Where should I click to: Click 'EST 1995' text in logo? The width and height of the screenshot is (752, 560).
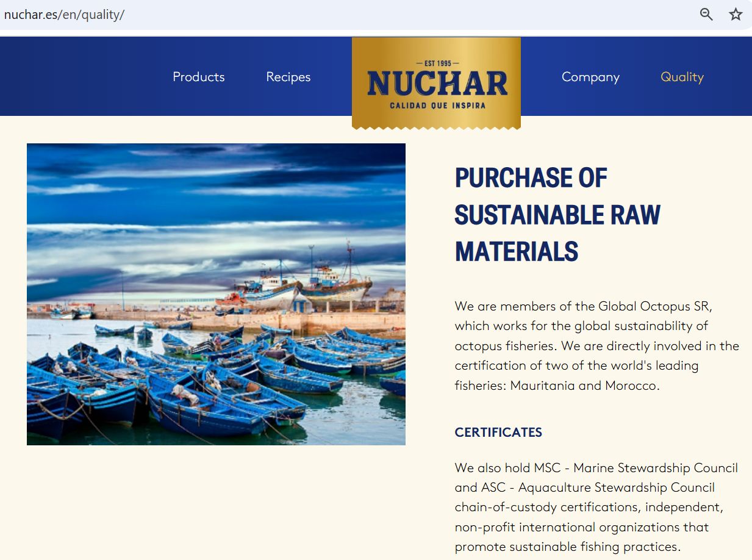pyautogui.click(x=437, y=63)
